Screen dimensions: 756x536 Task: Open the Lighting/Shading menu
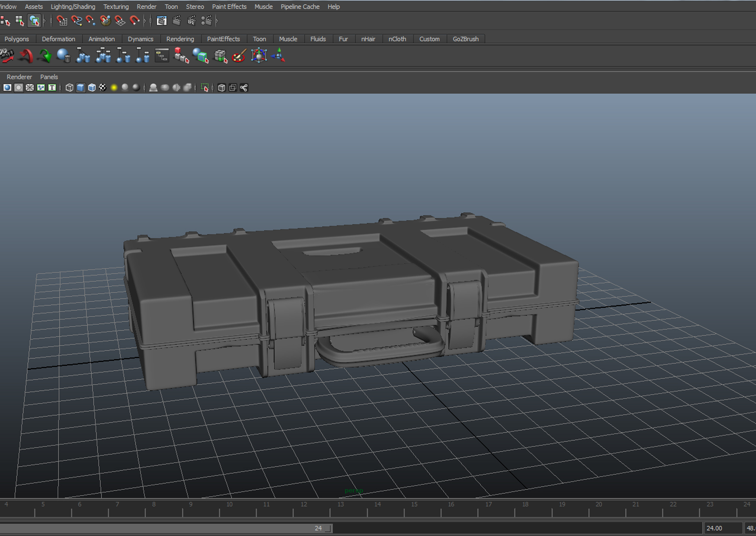coord(73,6)
